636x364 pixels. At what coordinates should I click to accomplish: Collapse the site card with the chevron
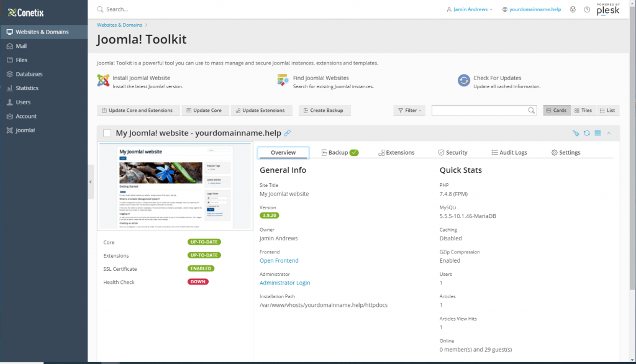coord(609,133)
